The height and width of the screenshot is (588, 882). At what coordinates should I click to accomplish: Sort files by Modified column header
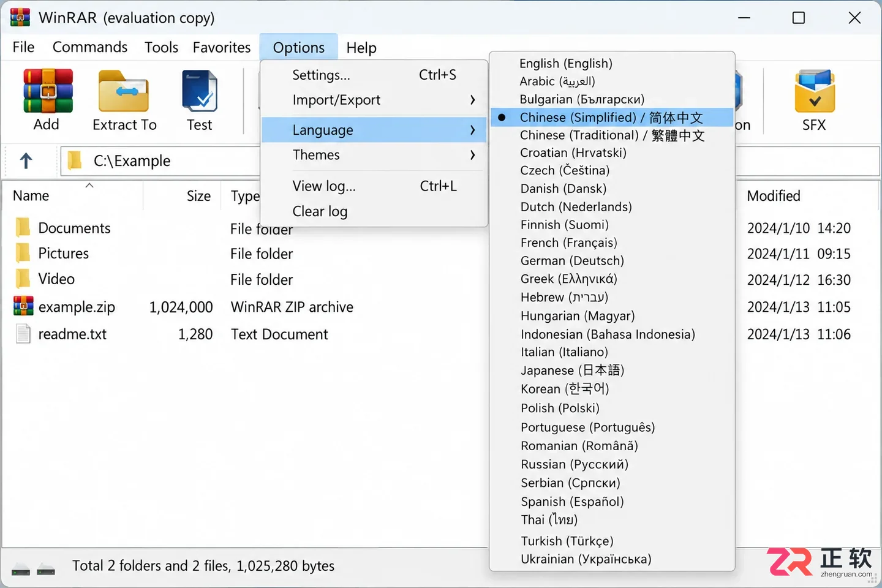[774, 196]
